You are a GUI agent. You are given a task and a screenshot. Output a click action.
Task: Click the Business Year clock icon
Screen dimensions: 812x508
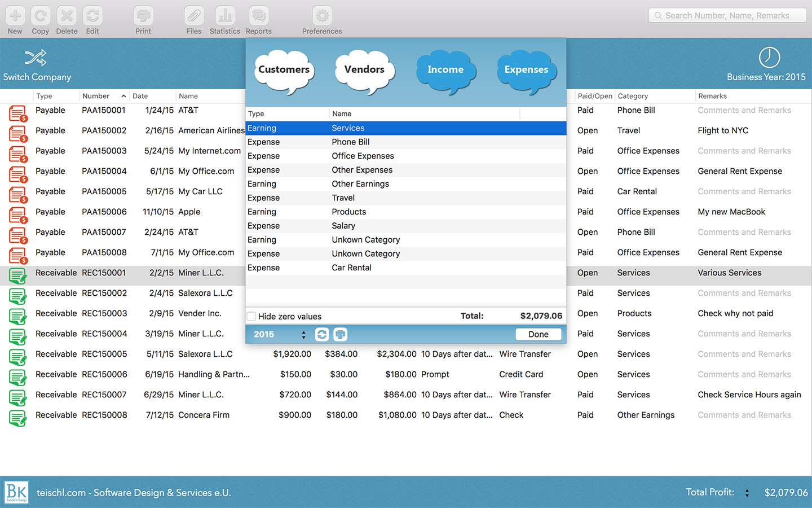coord(769,58)
